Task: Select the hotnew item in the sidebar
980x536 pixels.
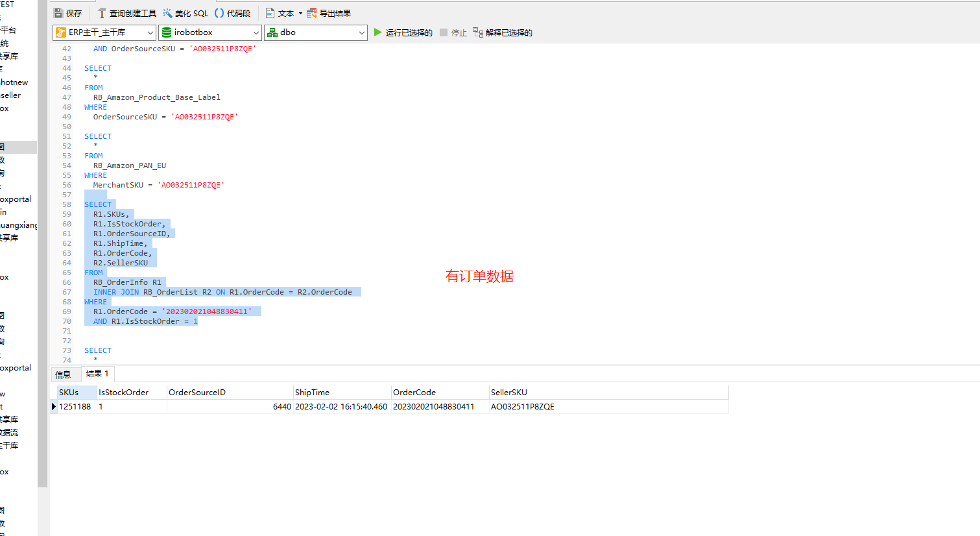Action: coord(14,82)
